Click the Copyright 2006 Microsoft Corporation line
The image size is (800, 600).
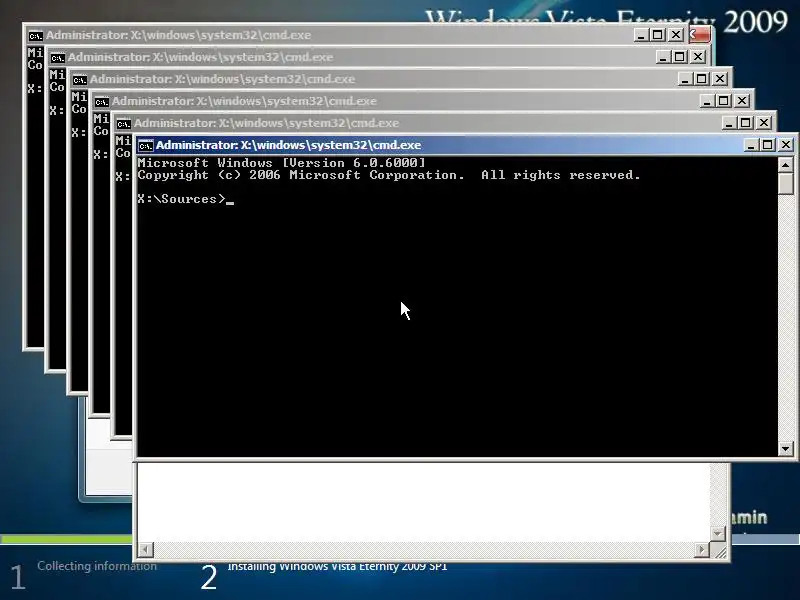[389, 175]
